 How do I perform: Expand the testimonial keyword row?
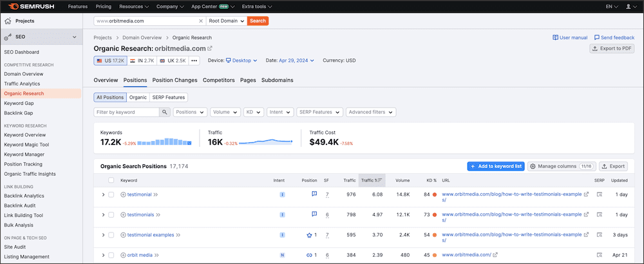pos(103,194)
